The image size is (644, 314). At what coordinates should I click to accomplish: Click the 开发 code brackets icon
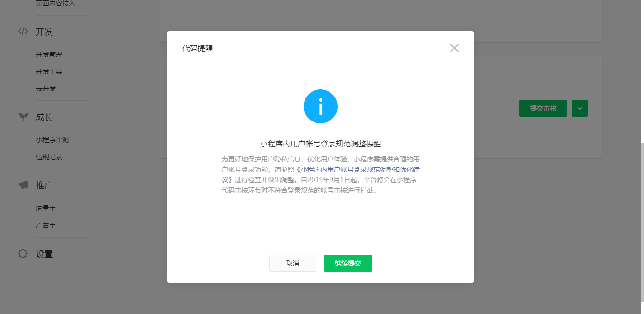23,32
